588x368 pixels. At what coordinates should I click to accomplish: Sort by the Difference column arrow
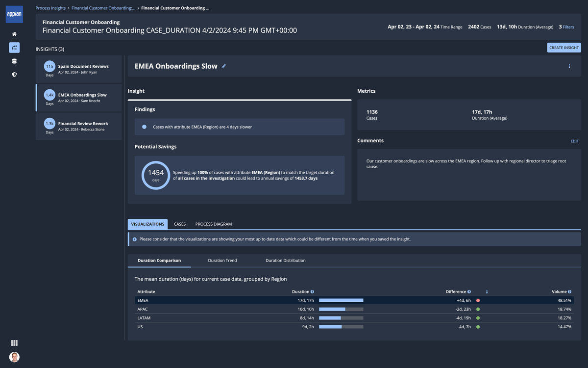click(x=487, y=292)
